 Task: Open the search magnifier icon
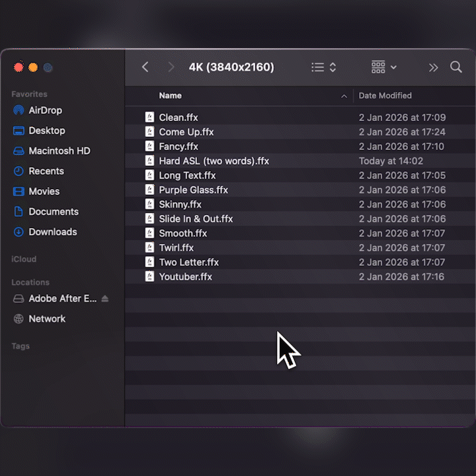456,67
